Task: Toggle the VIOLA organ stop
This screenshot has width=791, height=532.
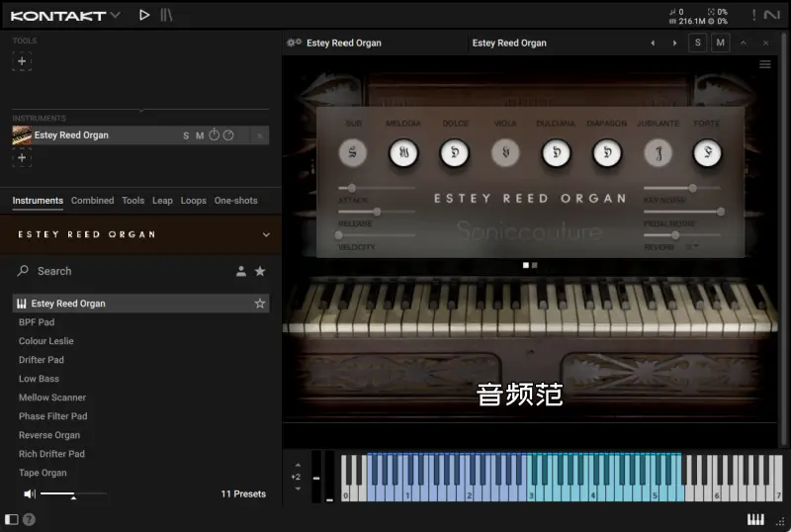Action: coord(505,152)
